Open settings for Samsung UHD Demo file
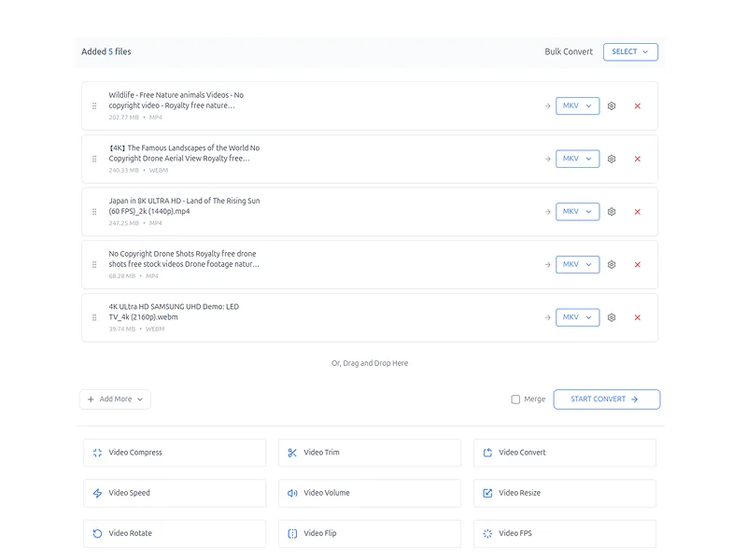Screen dimensions: 747x560 click(612, 317)
